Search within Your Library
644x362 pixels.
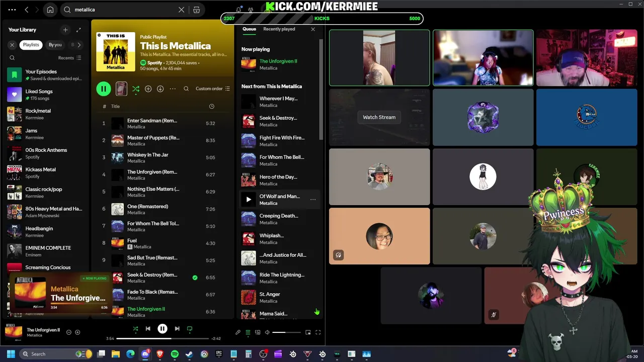tap(12, 58)
